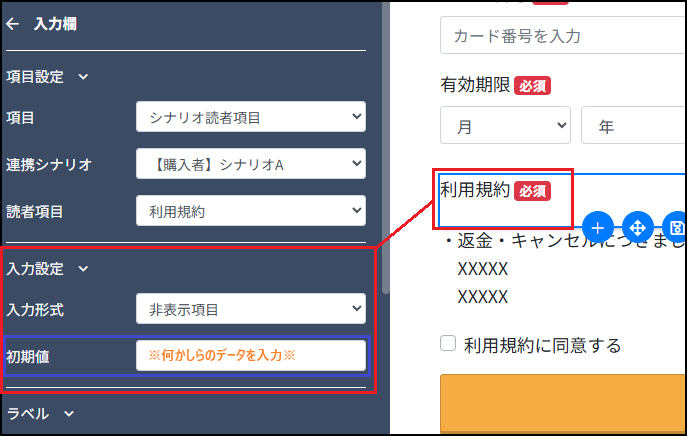Click the orange submit button

[562, 404]
